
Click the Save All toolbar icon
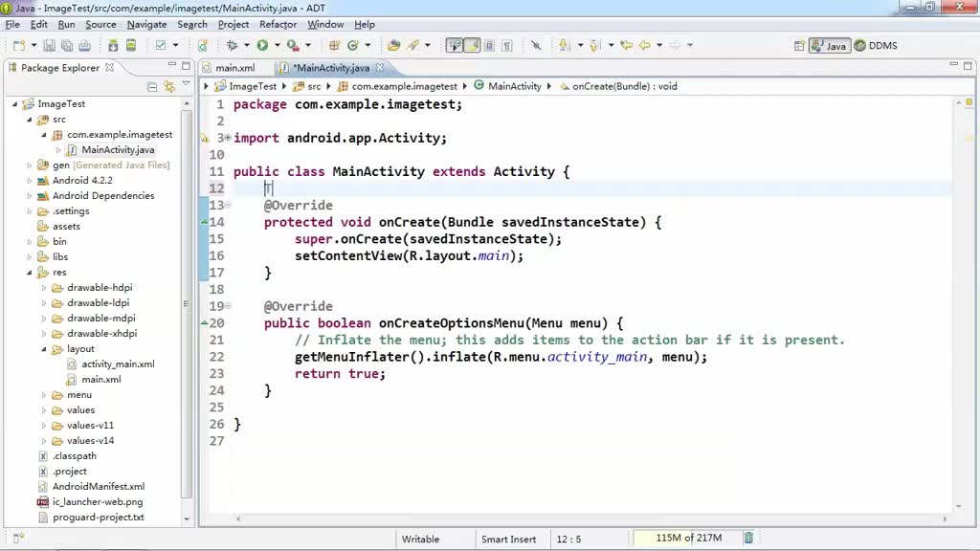67,46
